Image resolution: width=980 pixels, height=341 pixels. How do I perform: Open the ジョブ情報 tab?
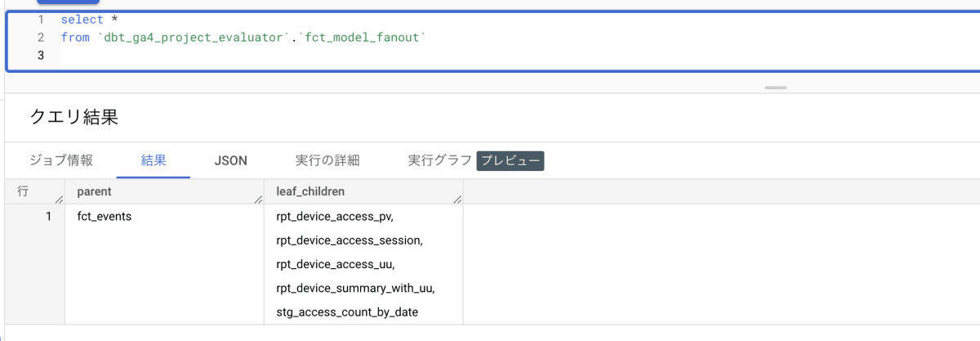61,161
